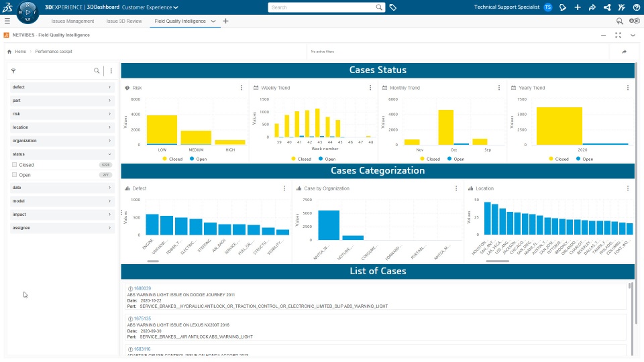
Task: Select Field Quality Intelligence tab
Action: 180,21
